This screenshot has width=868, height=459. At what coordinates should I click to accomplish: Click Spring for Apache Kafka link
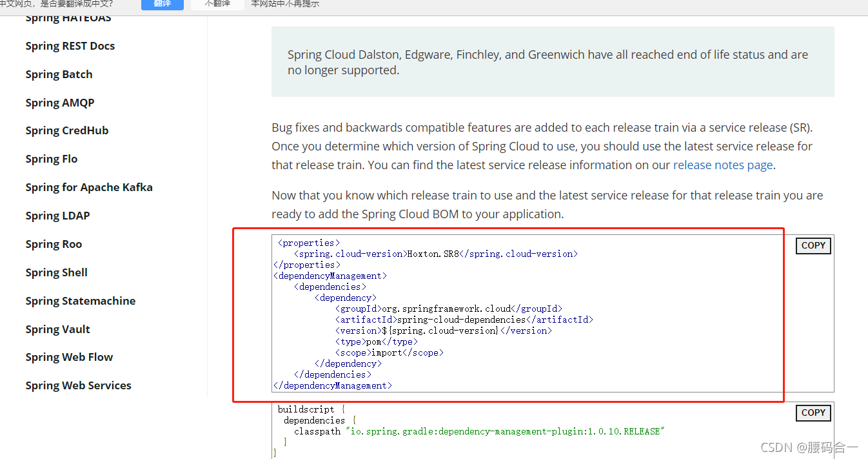point(89,187)
